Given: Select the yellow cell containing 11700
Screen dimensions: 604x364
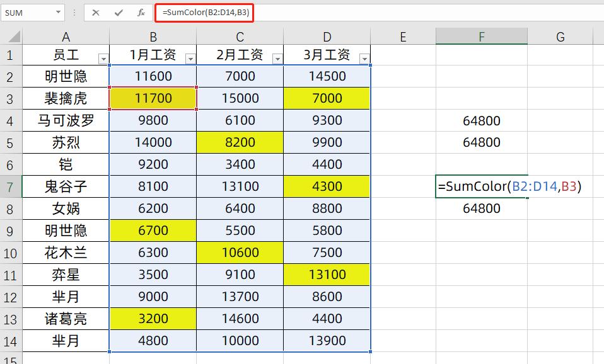Looking at the screenshot, I should 153,98.
